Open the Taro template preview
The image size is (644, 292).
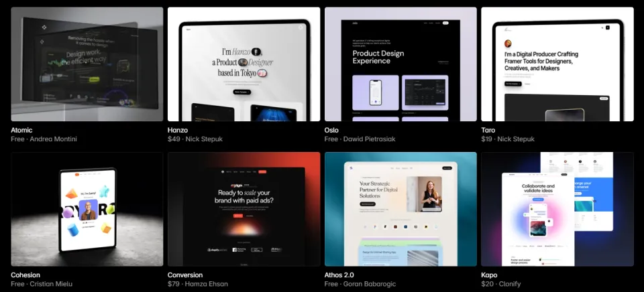557,64
